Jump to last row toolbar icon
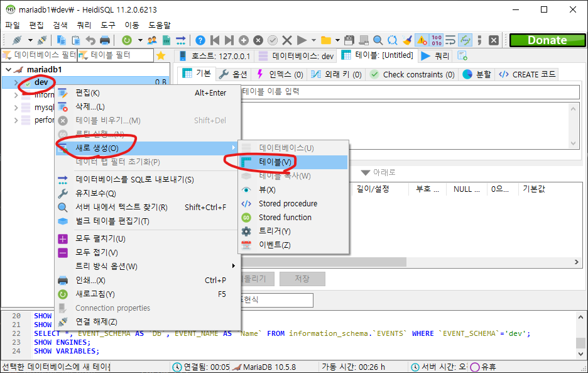 pos(229,40)
